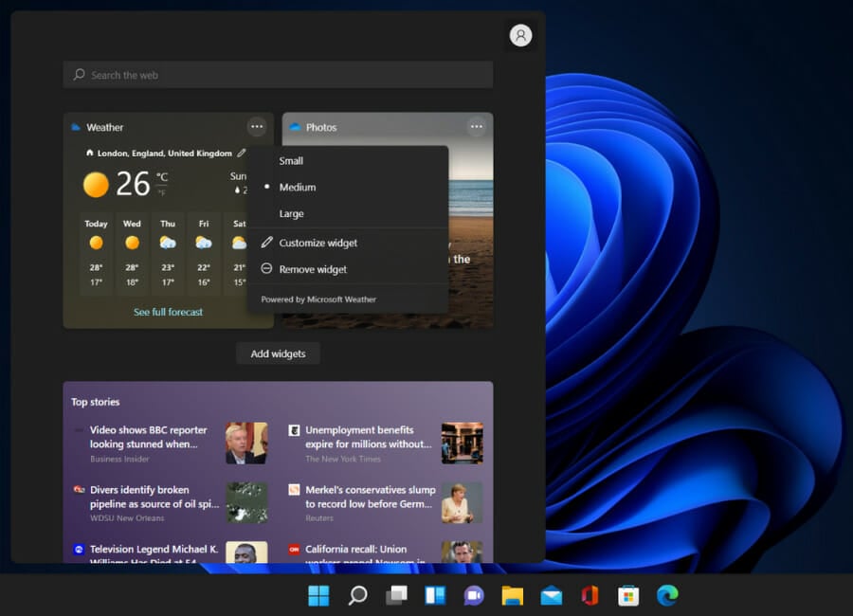This screenshot has width=853, height=616.
Task: Click Today's sunny weather icon in the forecast
Action: click(95, 244)
